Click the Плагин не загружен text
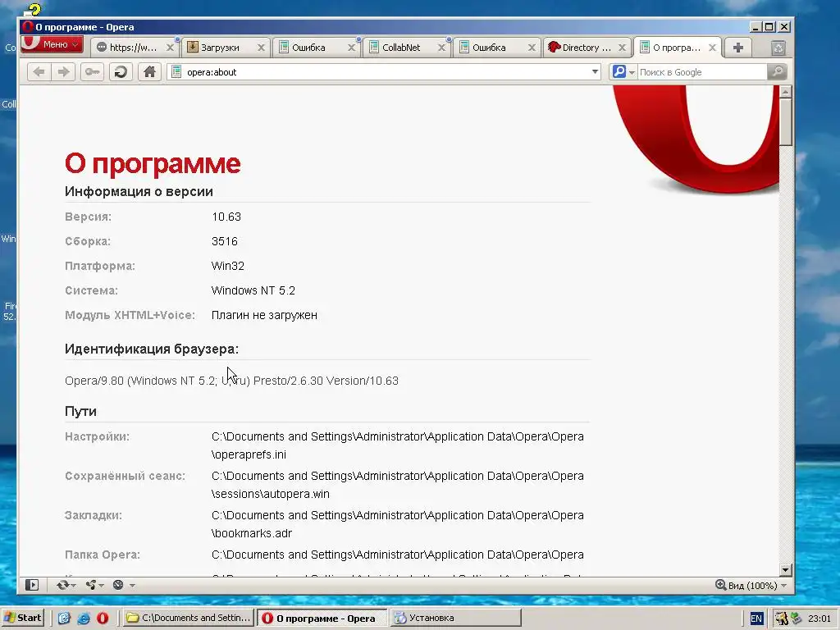Image resolution: width=840 pixels, height=630 pixels. (264, 316)
